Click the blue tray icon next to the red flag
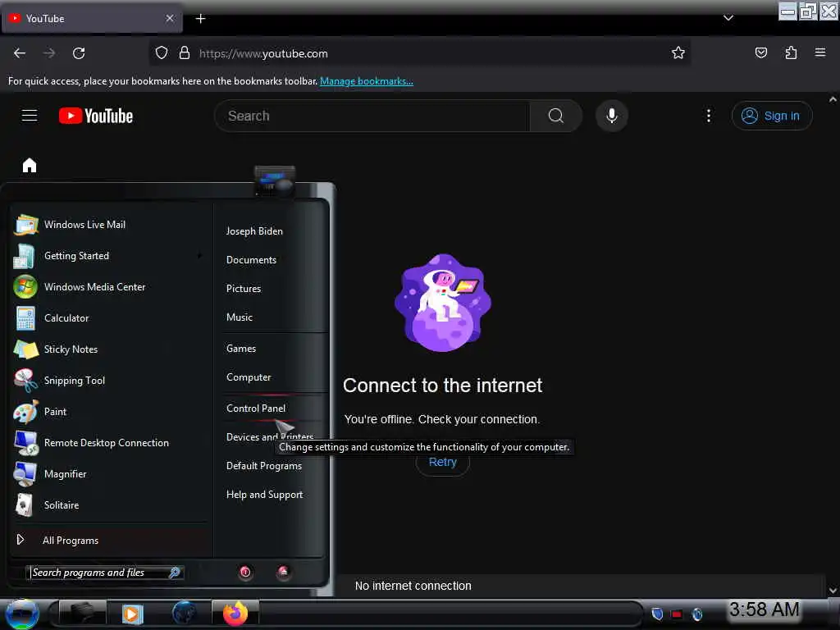 pyautogui.click(x=697, y=614)
